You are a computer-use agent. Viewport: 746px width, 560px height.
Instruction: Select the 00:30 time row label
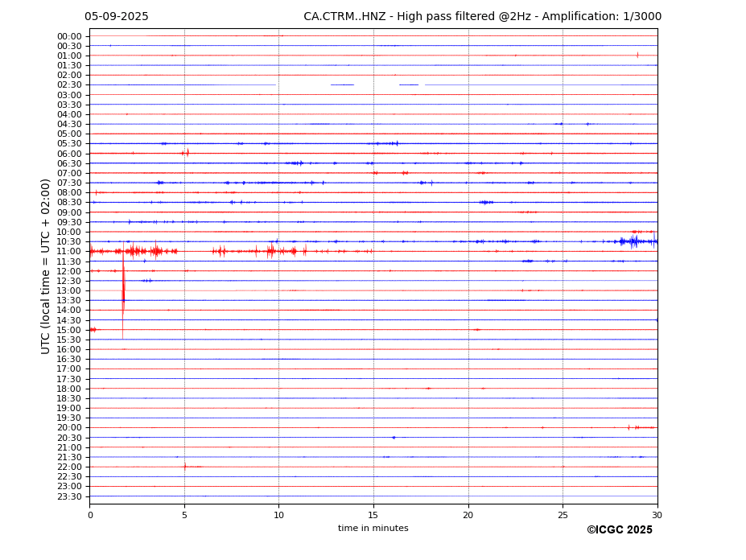(69, 46)
